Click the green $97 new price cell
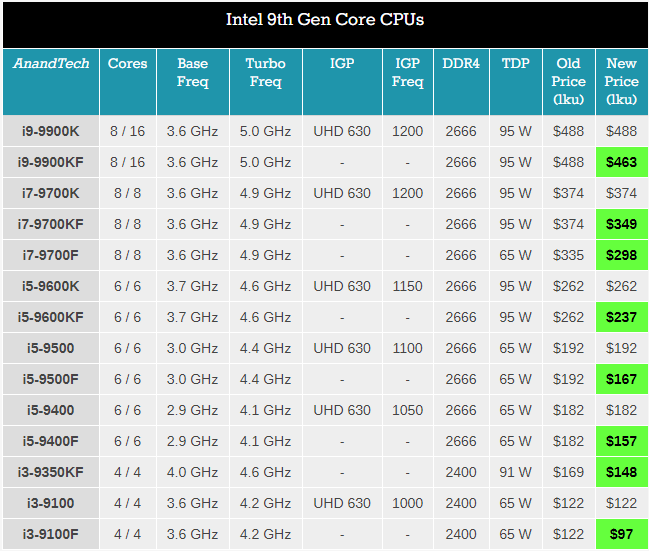Screen dimensions: 649x551 [622, 535]
